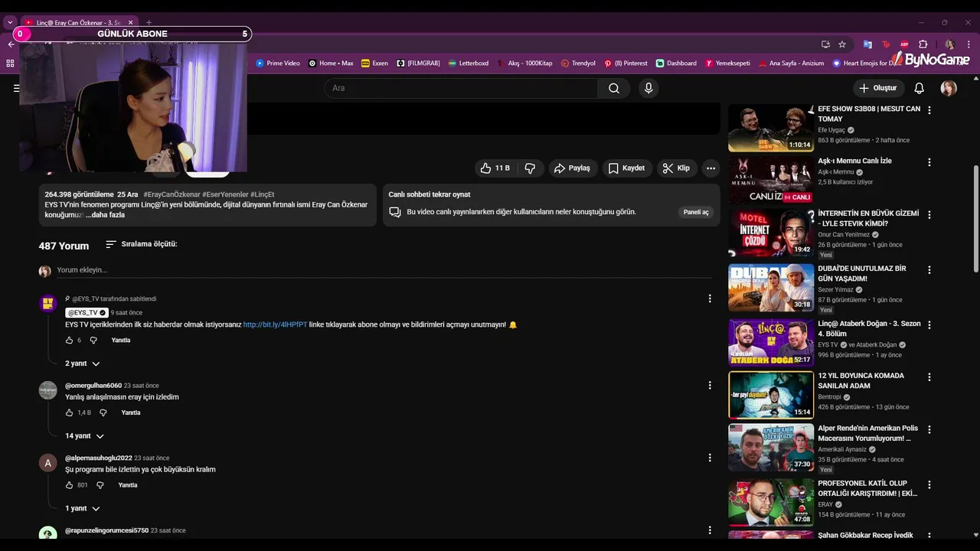Open YouTube notifications bell
The image size is (980, 551).
pyautogui.click(x=919, y=88)
